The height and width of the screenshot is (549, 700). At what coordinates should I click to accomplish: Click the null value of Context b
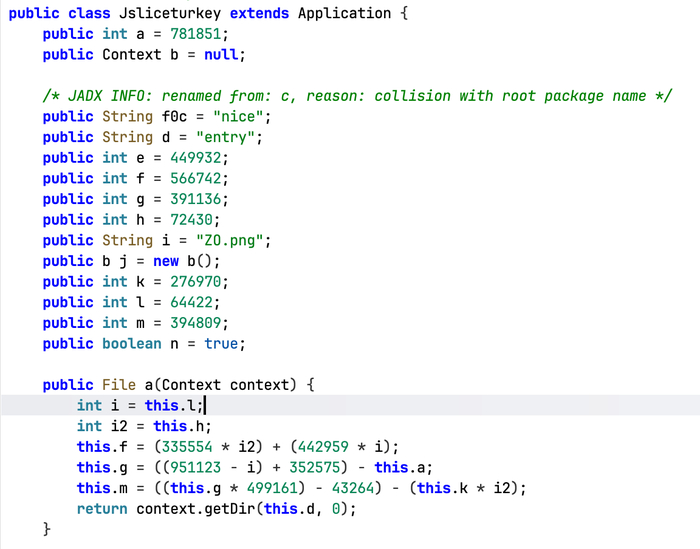coord(221,54)
